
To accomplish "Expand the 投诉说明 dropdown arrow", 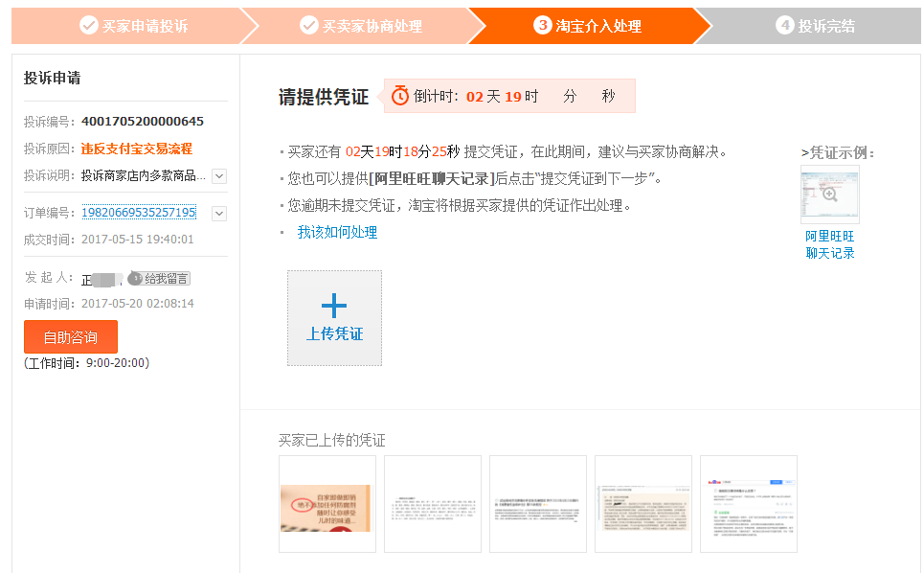I will pos(219,175).
